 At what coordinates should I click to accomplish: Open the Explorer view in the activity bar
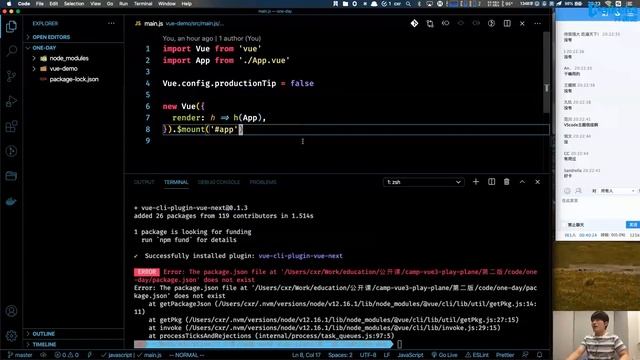(11, 27)
